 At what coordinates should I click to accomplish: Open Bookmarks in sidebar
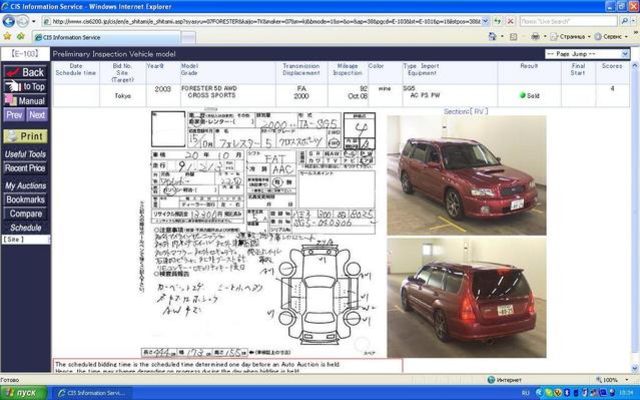[25, 200]
